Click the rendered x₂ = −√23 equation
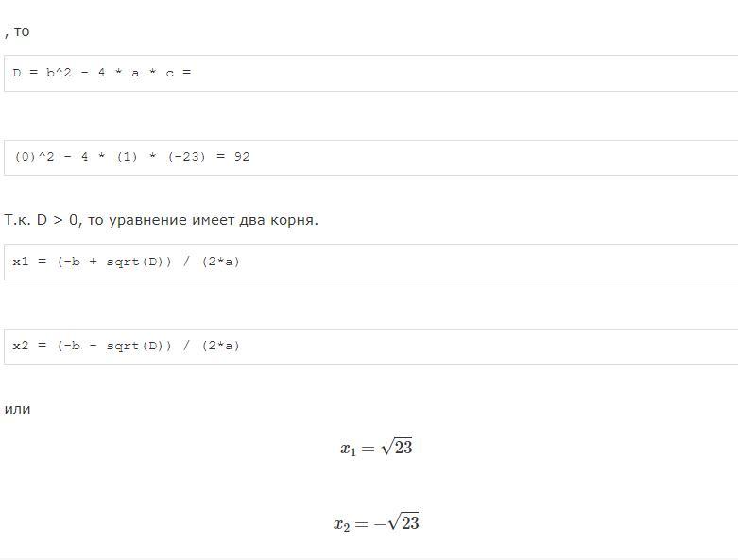 click(376, 522)
